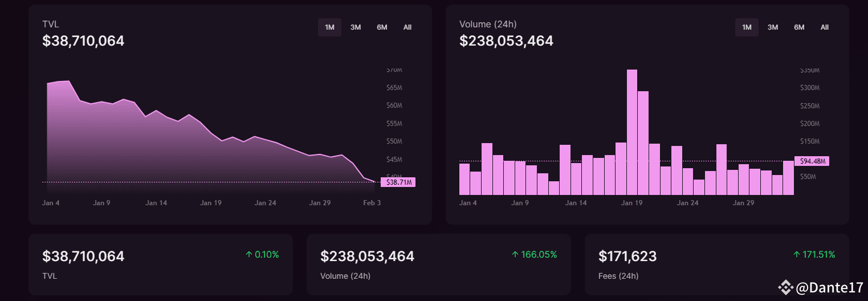
Task: Click the 0.10% TVL change indicator
Action: [262, 255]
